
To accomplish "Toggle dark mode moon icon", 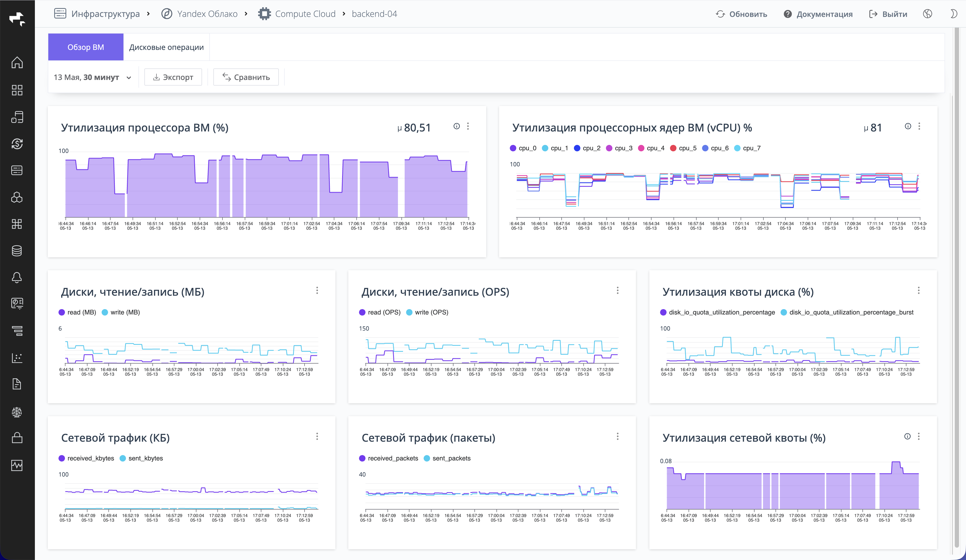I will click(954, 14).
